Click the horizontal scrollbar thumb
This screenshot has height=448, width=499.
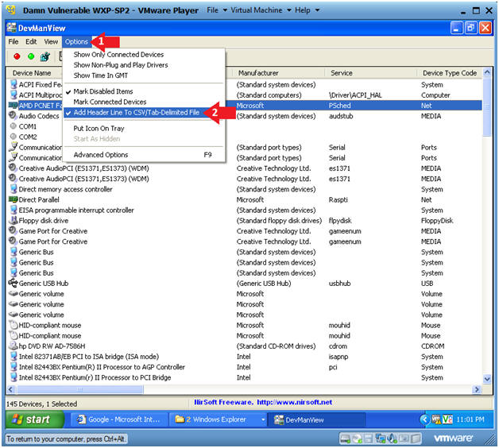click(79, 389)
